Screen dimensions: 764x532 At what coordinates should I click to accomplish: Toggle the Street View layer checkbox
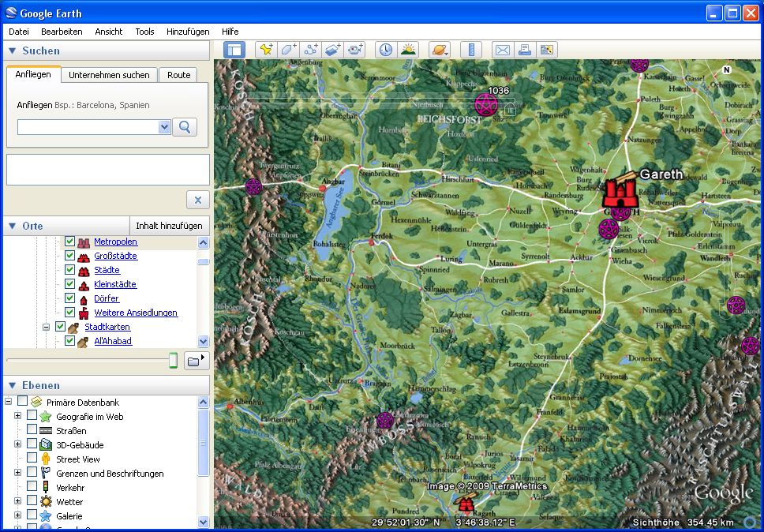32,459
